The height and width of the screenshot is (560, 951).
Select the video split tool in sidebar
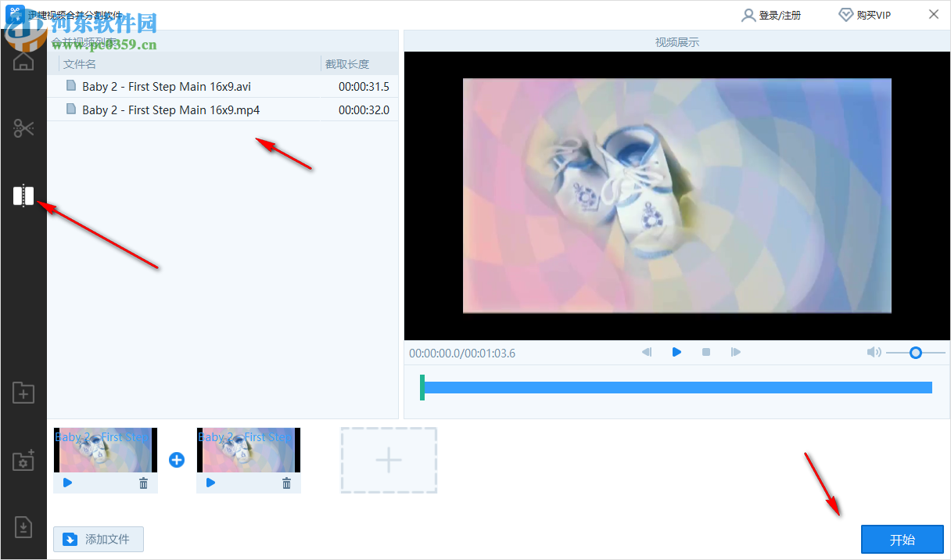pyautogui.click(x=23, y=196)
